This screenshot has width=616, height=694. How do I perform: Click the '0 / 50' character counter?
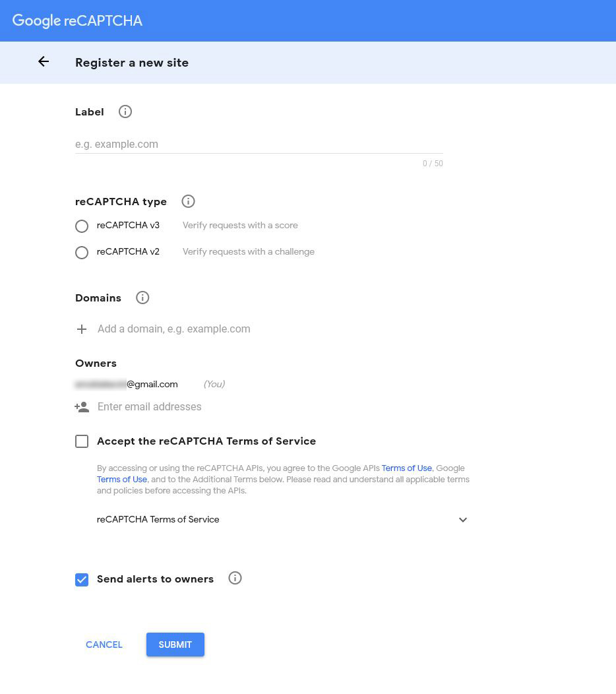[x=433, y=164]
